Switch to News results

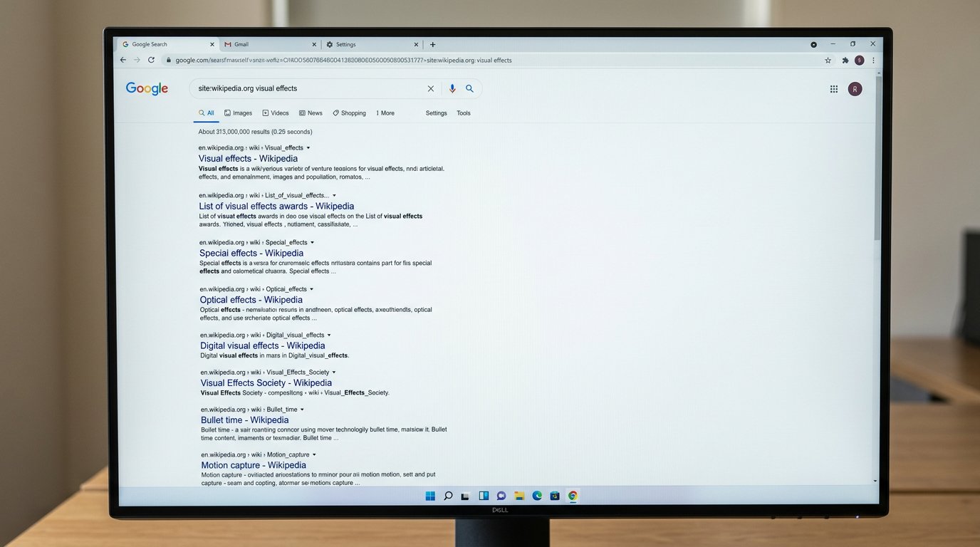[311, 113]
